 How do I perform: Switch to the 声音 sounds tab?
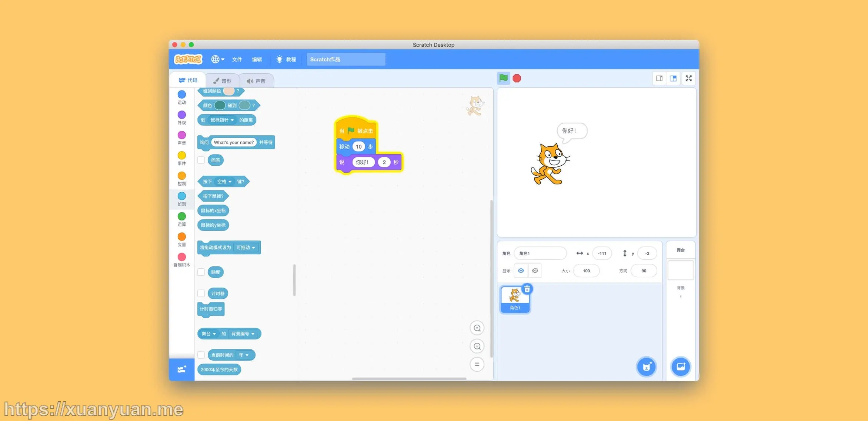tap(256, 81)
